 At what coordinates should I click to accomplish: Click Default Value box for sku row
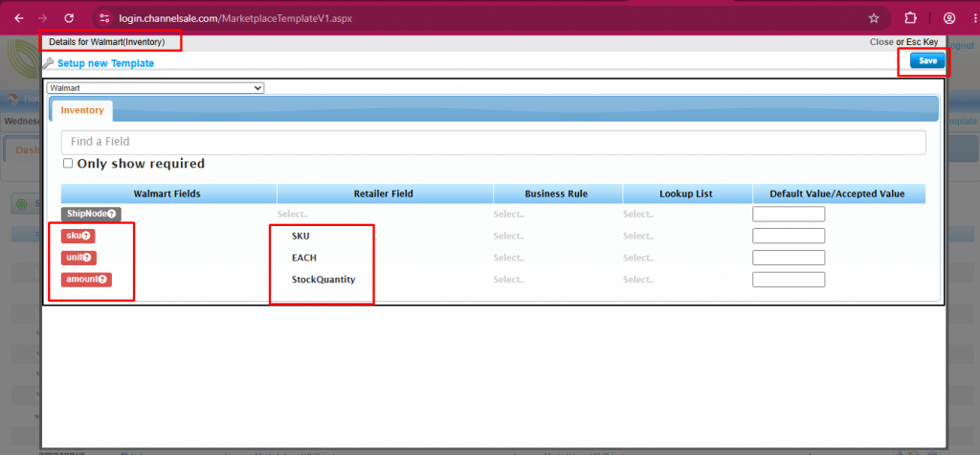click(789, 236)
